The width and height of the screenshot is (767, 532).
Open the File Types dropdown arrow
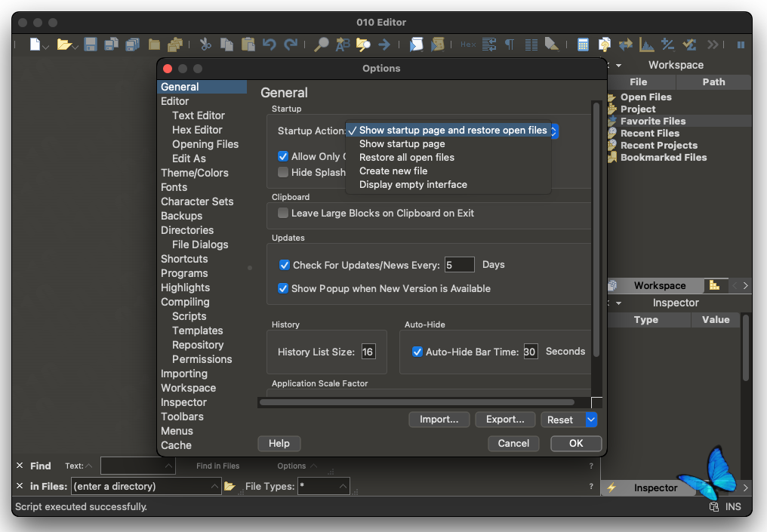[x=343, y=487]
